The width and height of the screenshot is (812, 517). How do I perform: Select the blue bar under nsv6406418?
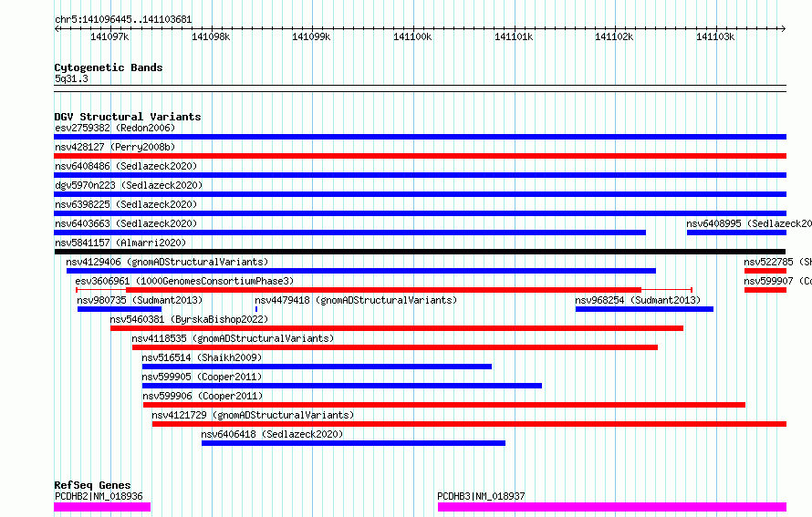click(x=353, y=443)
